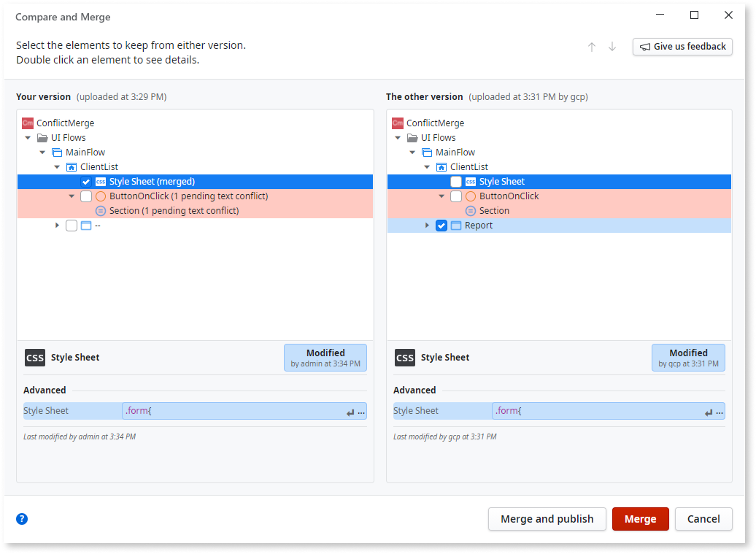Click the Merge and publish button
756x554 pixels.
point(547,519)
